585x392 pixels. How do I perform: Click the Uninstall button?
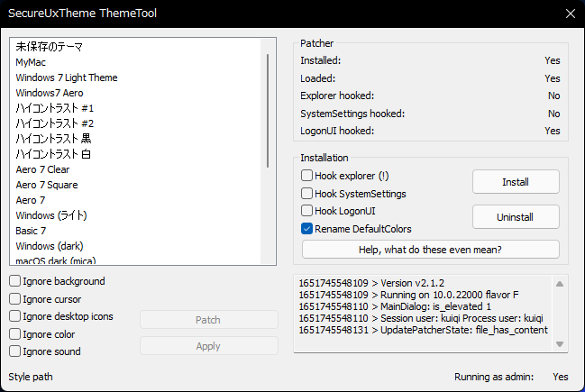(516, 216)
